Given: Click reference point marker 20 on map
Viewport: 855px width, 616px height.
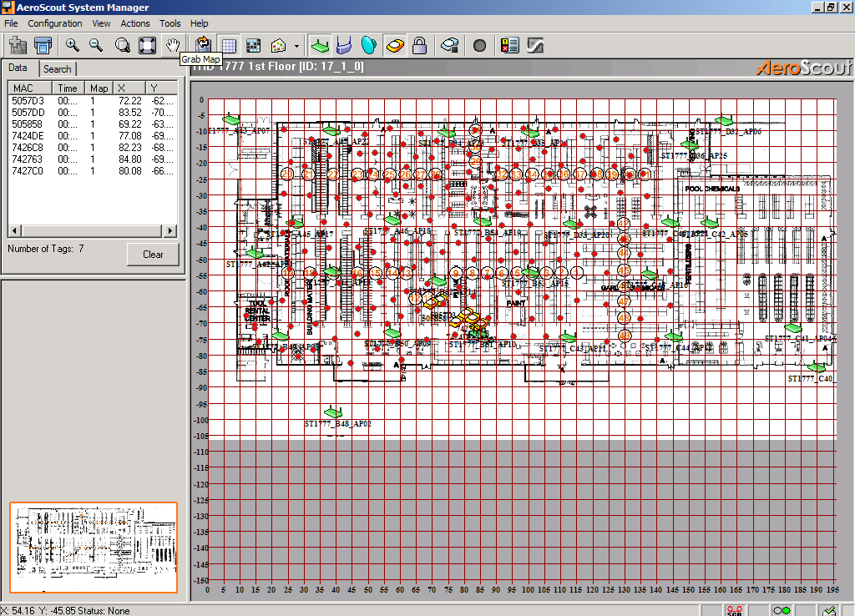Looking at the screenshot, I should pos(287,174).
